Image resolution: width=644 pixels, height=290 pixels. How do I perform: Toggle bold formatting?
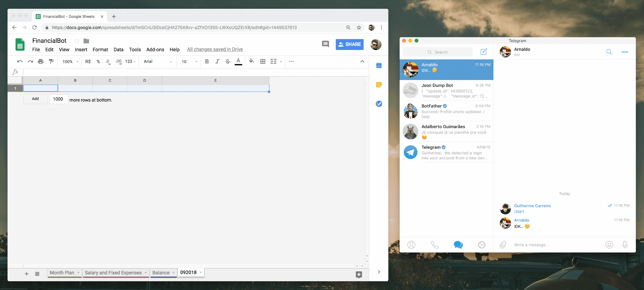pyautogui.click(x=207, y=61)
